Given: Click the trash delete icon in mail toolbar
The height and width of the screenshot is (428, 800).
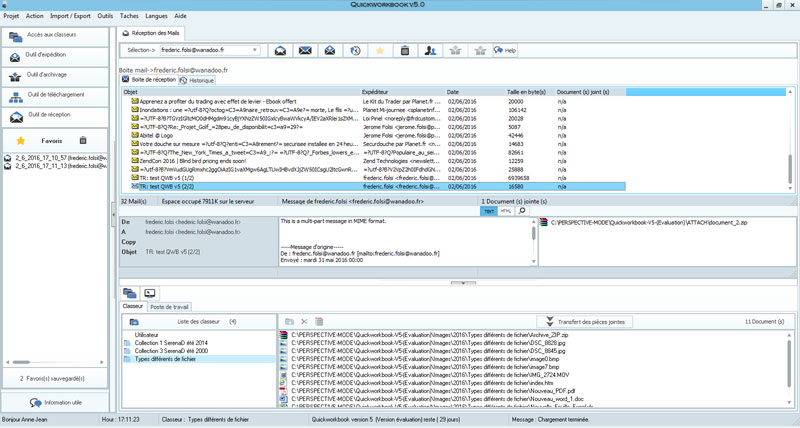Looking at the screenshot, I should 405,51.
